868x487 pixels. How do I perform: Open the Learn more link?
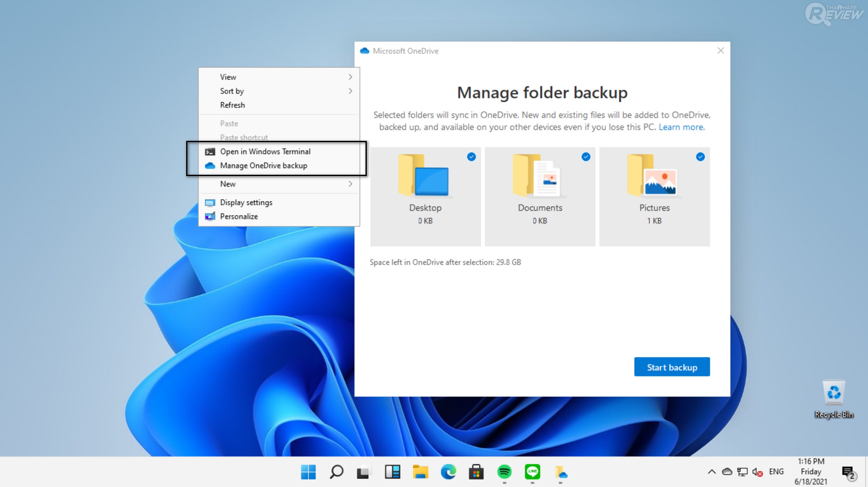coord(681,127)
